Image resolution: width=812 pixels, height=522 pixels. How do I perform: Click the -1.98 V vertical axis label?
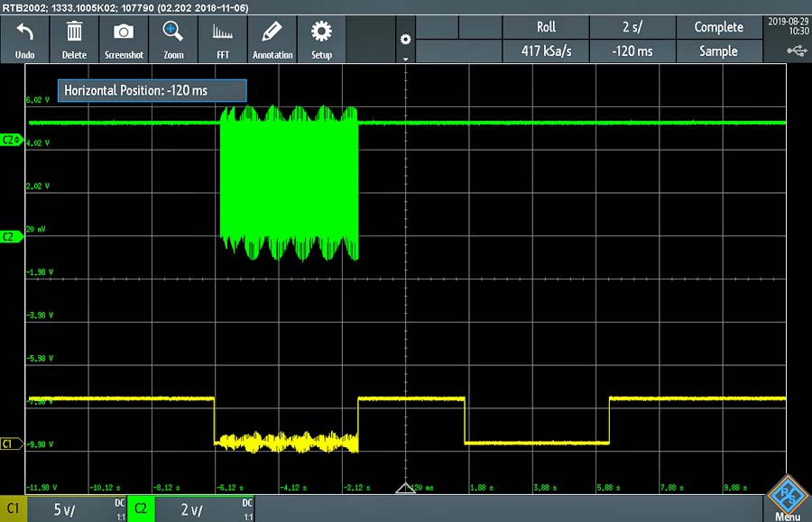(x=40, y=272)
